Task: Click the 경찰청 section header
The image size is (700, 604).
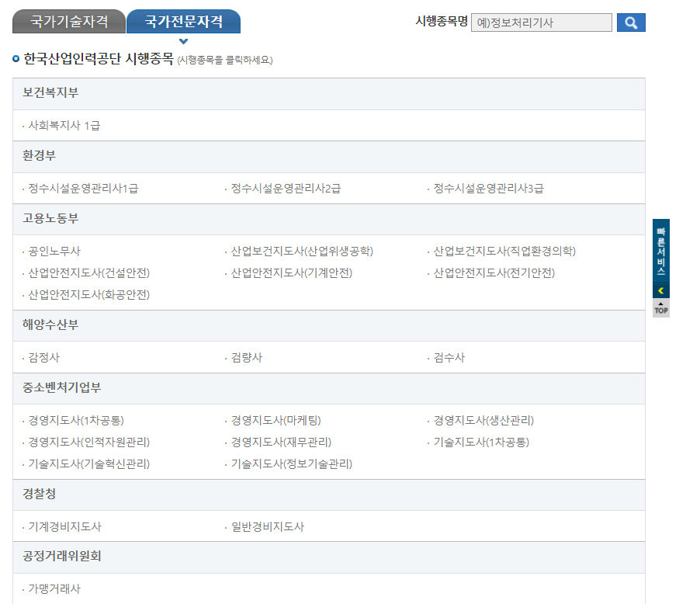Action: click(328, 495)
